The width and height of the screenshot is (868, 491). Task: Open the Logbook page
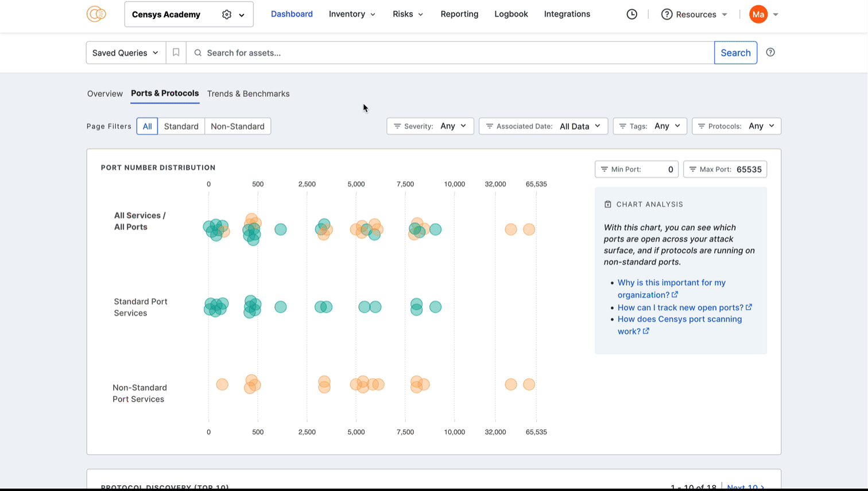pyautogui.click(x=511, y=14)
